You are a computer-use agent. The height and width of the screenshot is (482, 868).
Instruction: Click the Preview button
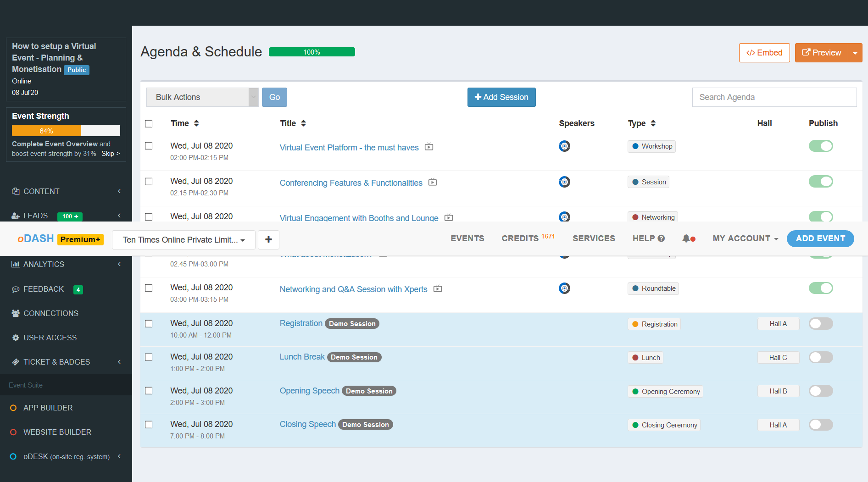tap(822, 53)
